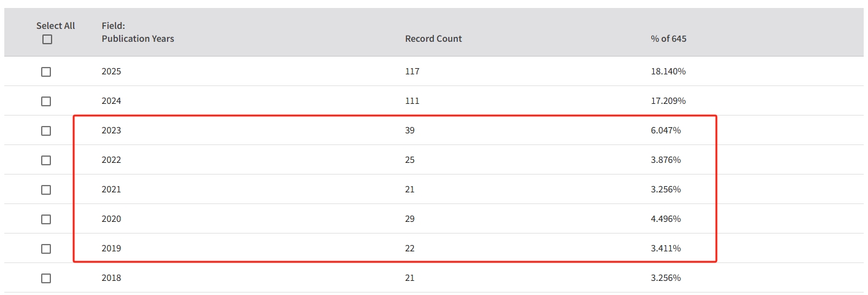The image size is (868, 295).
Task: Enable the checkbox beside 2020
Action: [46, 219]
